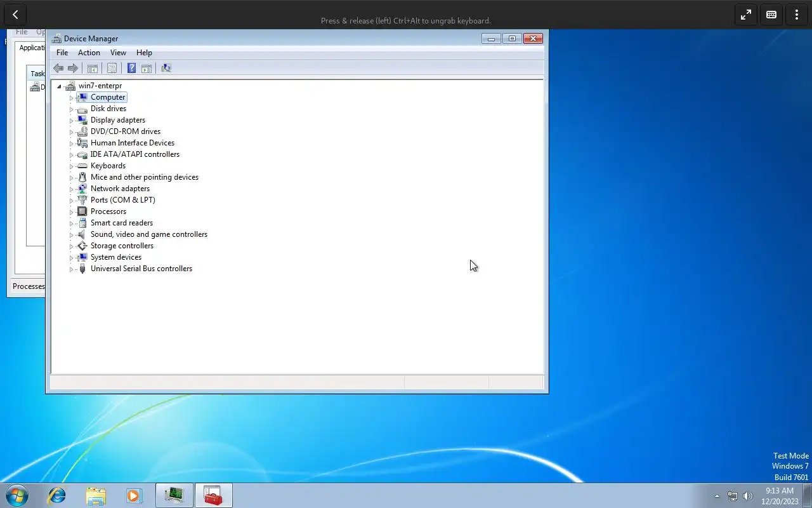Click the Universal Serial Bus controllers plug icon
This screenshot has height=508, width=812.
click(82, 269)
